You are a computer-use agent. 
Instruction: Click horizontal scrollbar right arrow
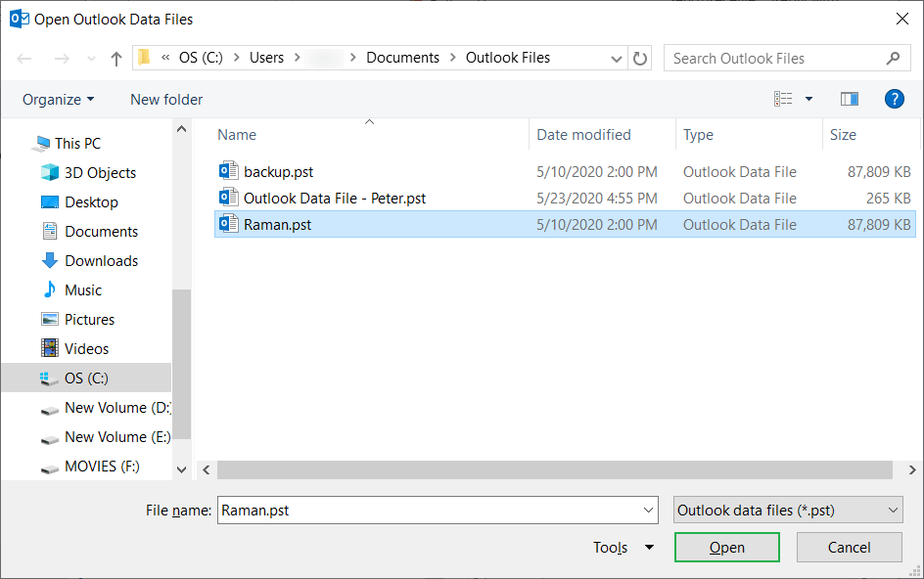coord(911,470)
